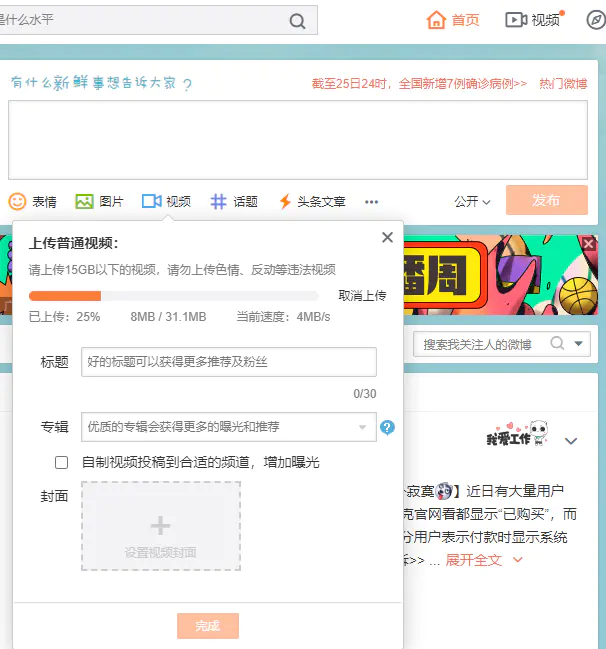This screenshot has height=649, width=606.
Task: Go to 首页 home icon
Action: point(436,20)
